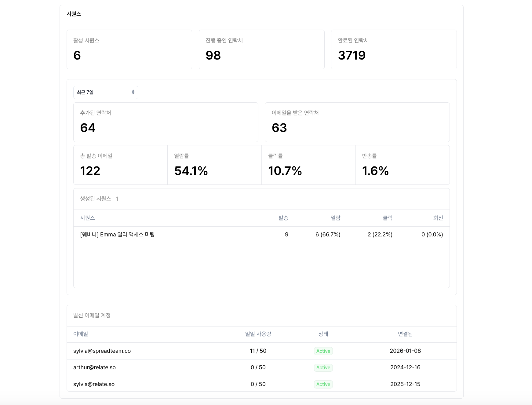Click the 열람률 54.1% metric
Viewport: 532px width, 405px height.
(x=191, y=170)
